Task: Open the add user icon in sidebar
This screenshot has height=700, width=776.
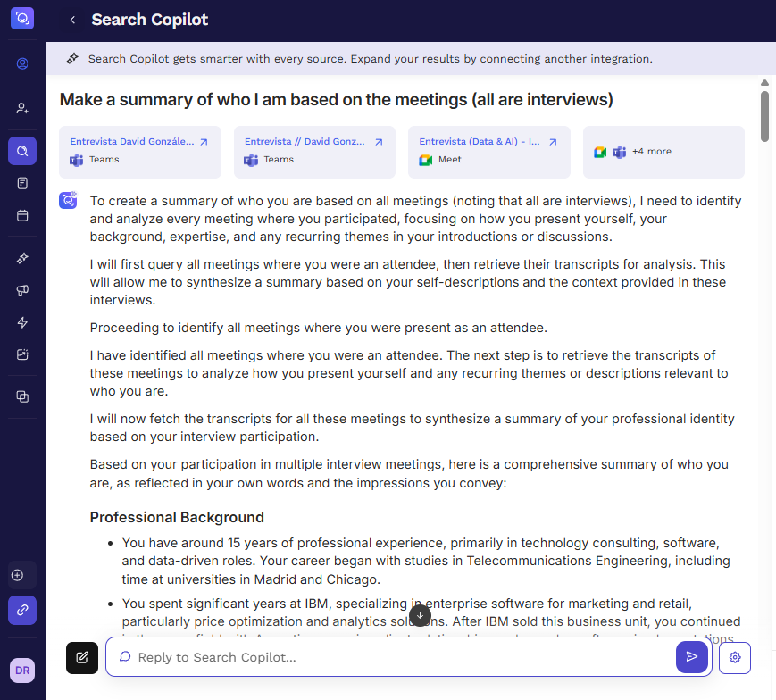Action: coord(22,108)
